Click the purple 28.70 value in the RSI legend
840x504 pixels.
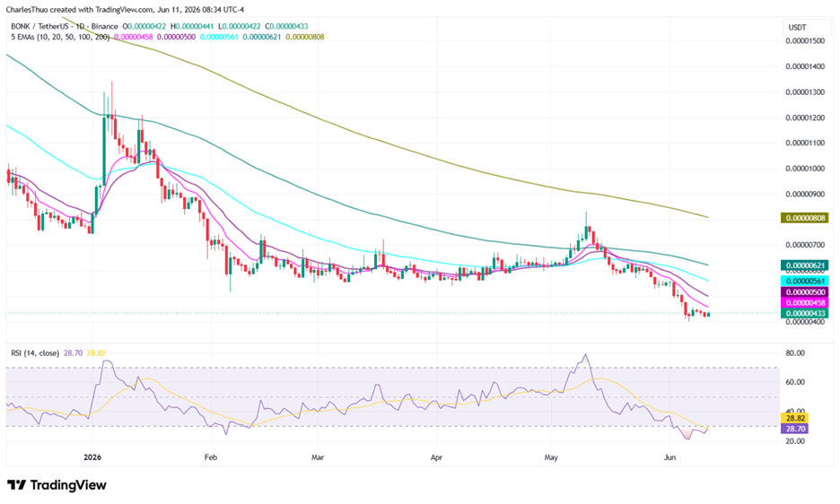[73, 353]
